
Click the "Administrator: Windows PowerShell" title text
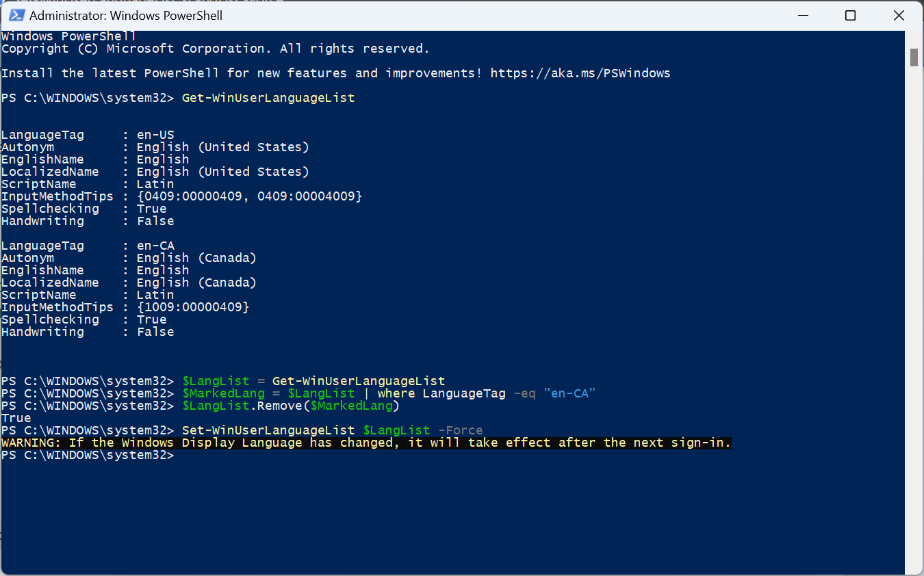pos(126,15)
